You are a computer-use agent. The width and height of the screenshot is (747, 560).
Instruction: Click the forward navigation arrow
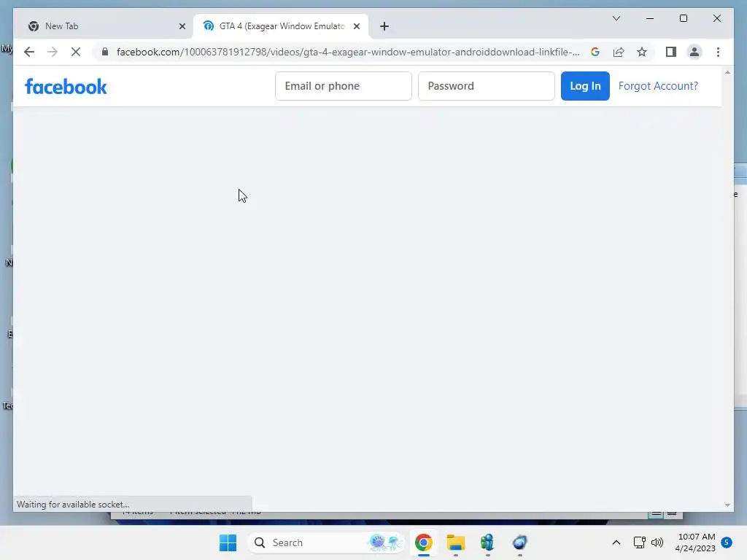pyautogui.click(x=53, y=52)
